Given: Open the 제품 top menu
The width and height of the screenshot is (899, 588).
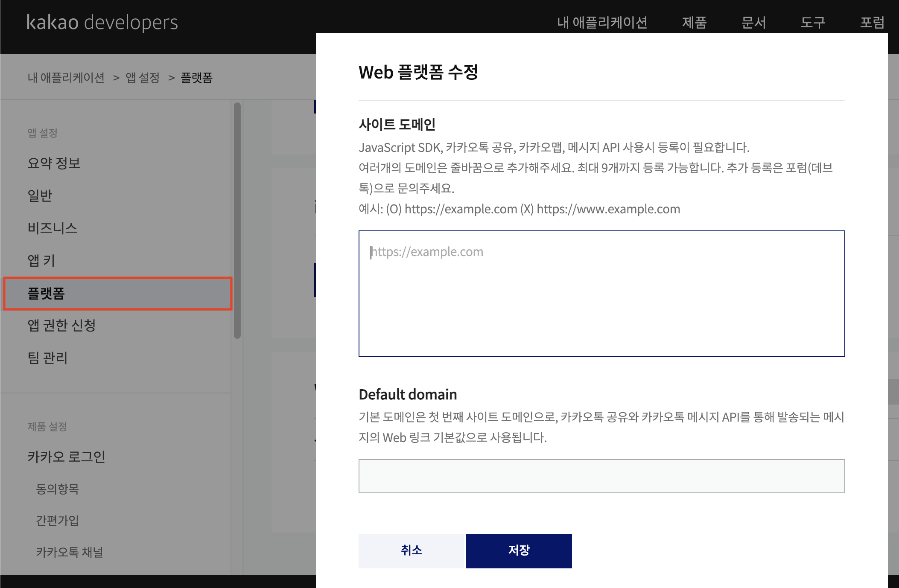Looking at the screenshot, I should point(694,22).
